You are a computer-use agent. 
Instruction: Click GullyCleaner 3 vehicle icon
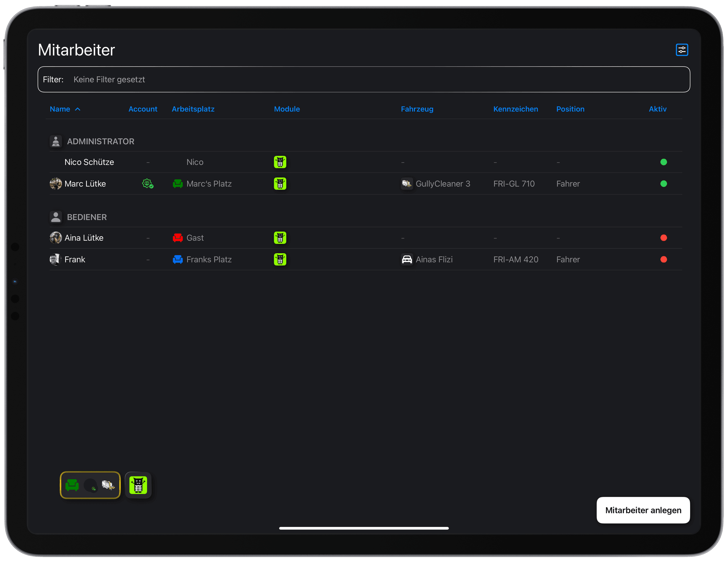(407, 183)
